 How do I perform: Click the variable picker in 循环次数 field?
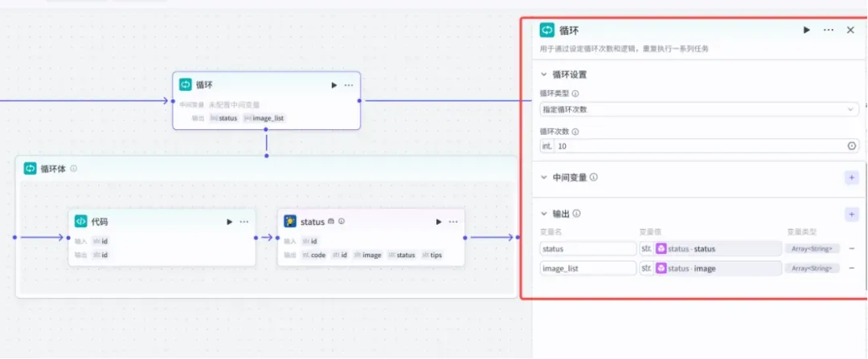click(x=851, y=146)
